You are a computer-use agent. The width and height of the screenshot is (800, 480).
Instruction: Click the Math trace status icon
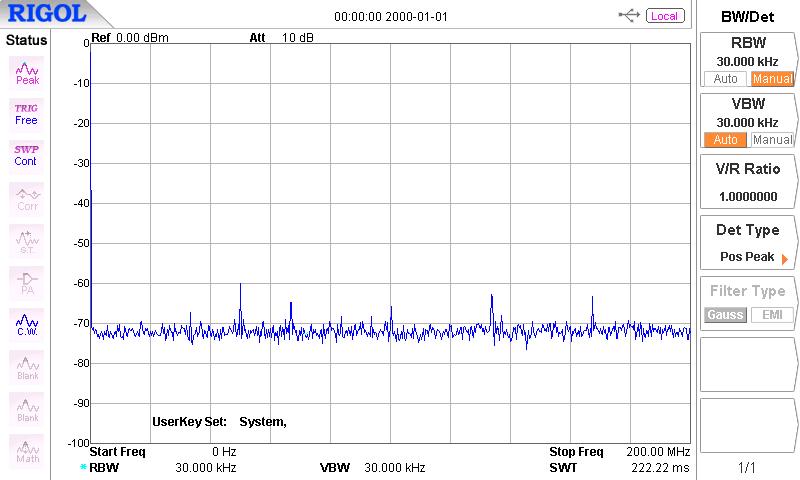tap(27, 452)
